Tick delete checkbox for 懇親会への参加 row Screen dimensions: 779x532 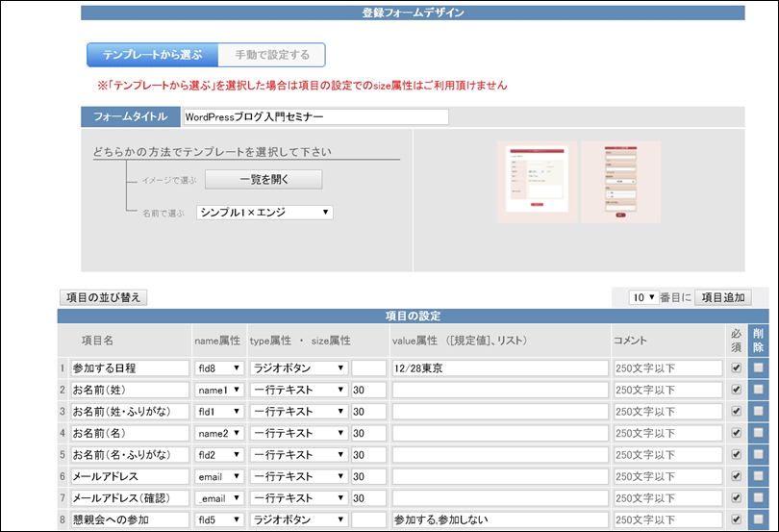pyautogui.click(x=758, y=519)
